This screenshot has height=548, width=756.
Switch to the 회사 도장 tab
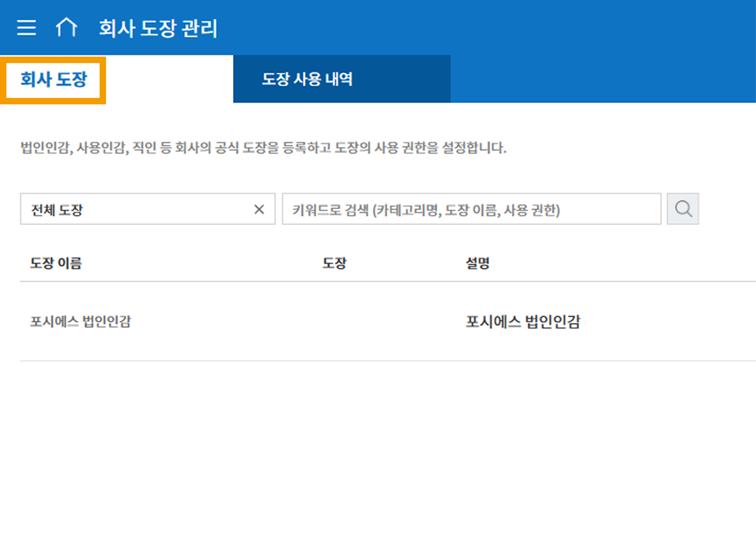[53, 80]
